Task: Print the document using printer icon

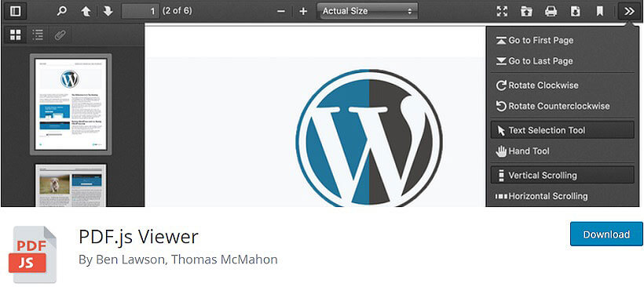Action: [x=551, y=11]
